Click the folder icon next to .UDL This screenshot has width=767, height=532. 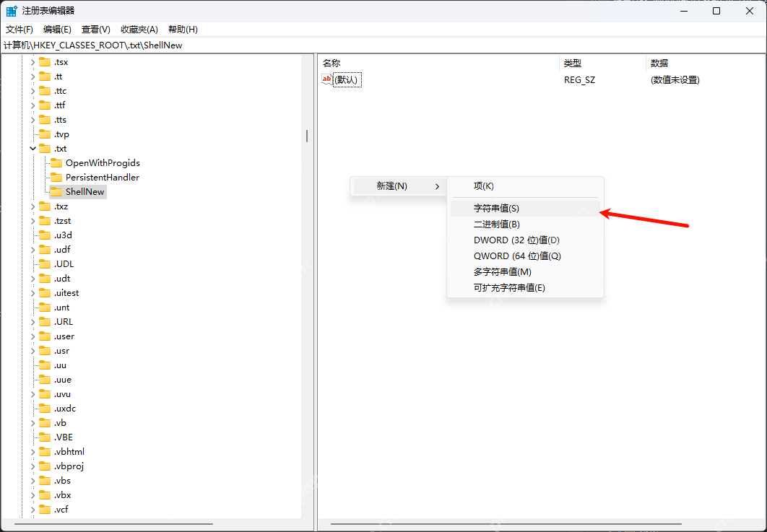45,264
